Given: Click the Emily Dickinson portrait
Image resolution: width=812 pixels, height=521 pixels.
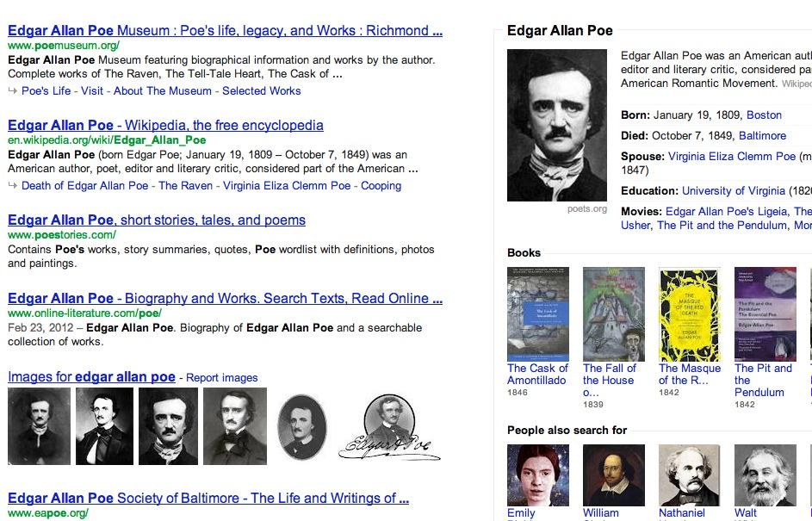Looking at the screenshot, I should 538,475.
